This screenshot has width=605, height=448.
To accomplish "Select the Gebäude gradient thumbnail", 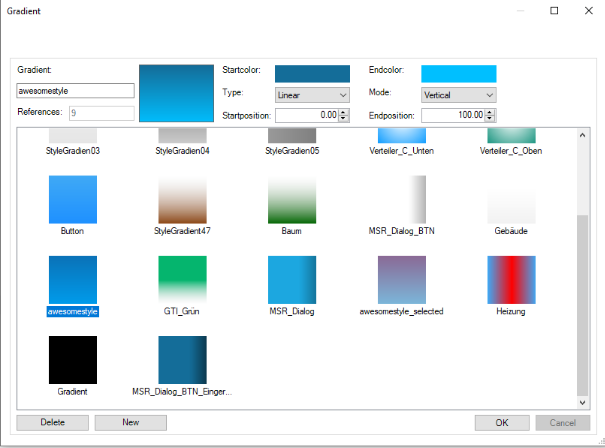I will tap(511, 199).
